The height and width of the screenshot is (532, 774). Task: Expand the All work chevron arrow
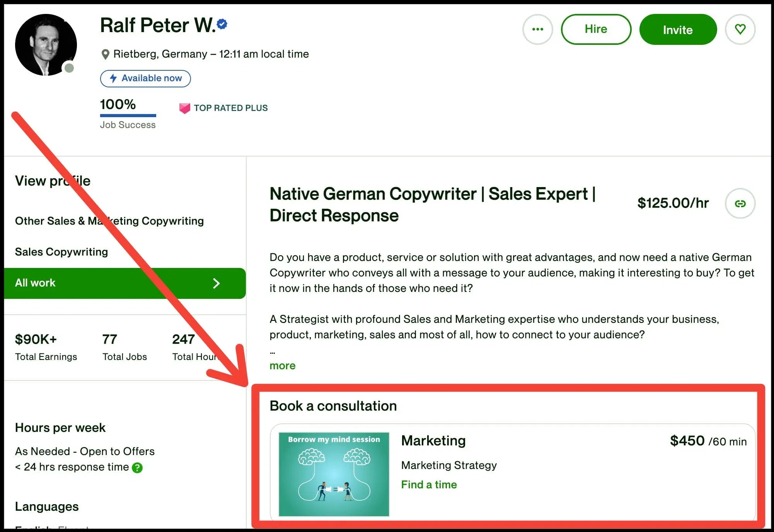pyautogui.click(x=217, y=283)
